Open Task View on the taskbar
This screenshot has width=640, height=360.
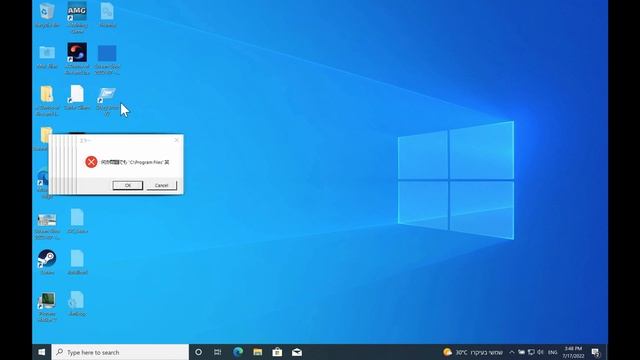tap(218, 352)
